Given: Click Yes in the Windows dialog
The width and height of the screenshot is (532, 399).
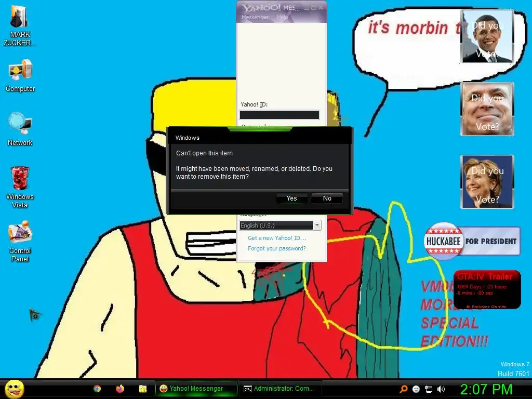Looking at the screenshot, I should [292, 198].
